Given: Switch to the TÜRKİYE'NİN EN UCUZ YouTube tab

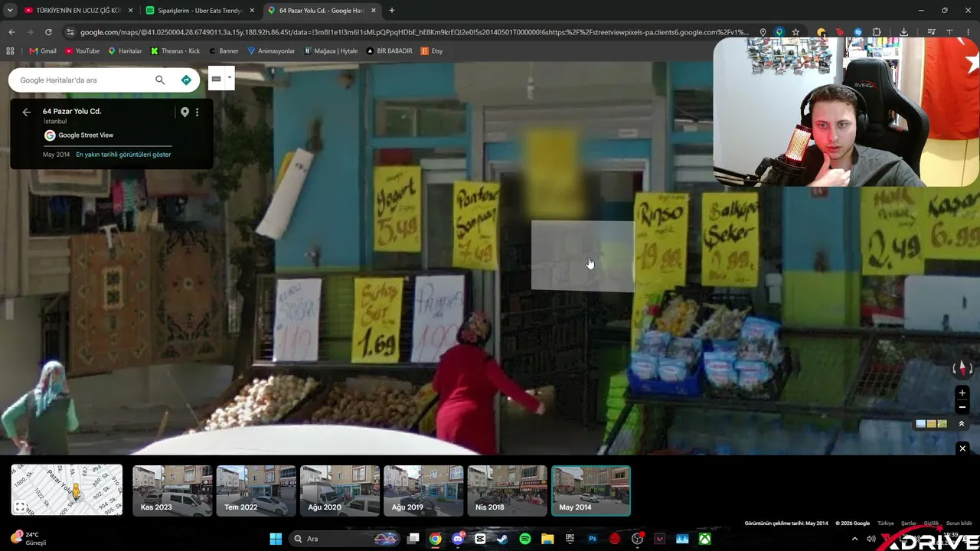Looking at the screenshot, I should tap(78, 11).
